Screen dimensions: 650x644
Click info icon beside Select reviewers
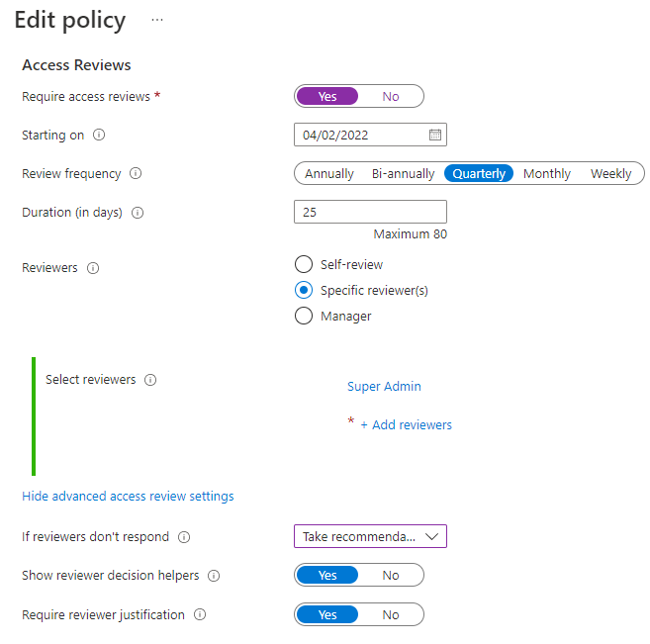pyautogui.click(x=151, y=380)
